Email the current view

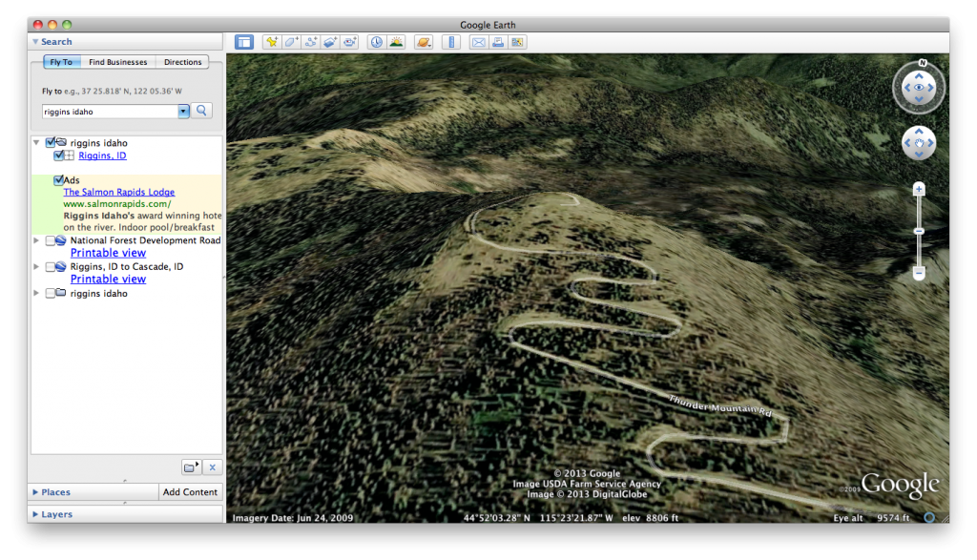coord(479,42)
